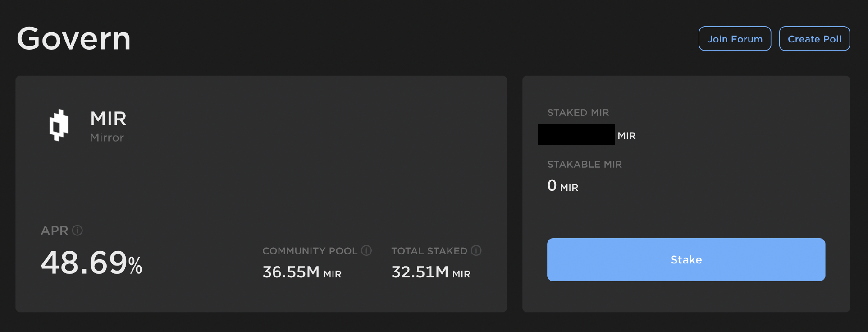Click the MIR Mirror token logo

click(x=59, y=125)
